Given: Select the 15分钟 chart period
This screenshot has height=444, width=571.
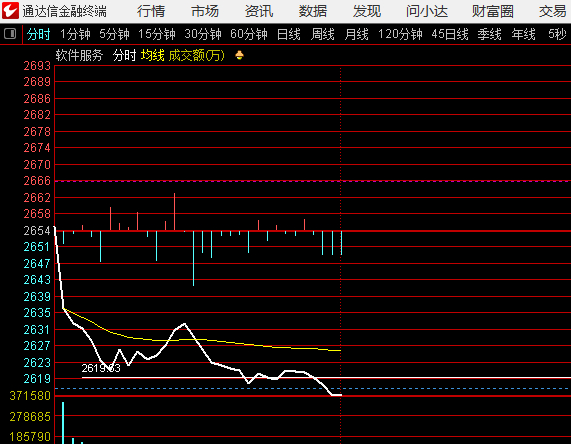Looking at the screenshot, I should coord(157,34).
